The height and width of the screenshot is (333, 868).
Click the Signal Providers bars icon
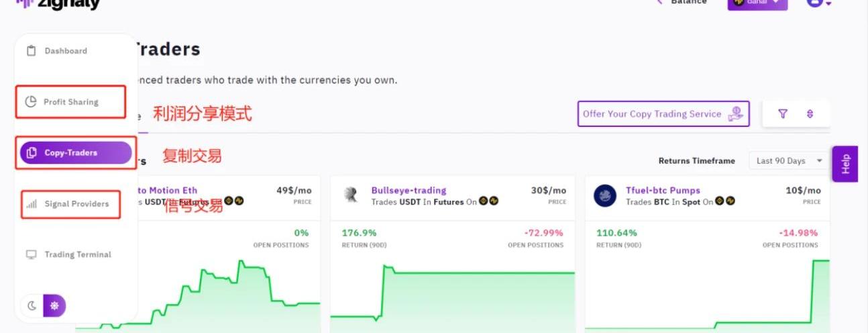click(31, 204)
